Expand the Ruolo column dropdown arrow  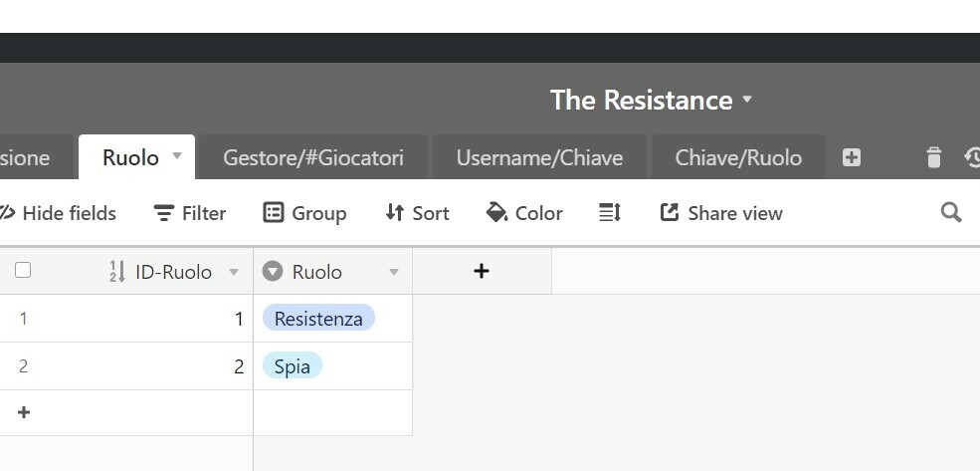tap(394, 272)
